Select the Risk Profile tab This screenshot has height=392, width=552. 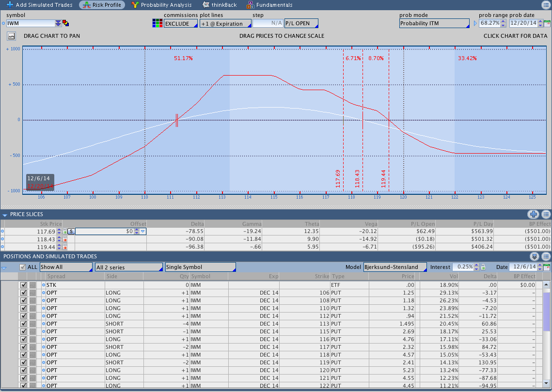(x=102, y=5)
